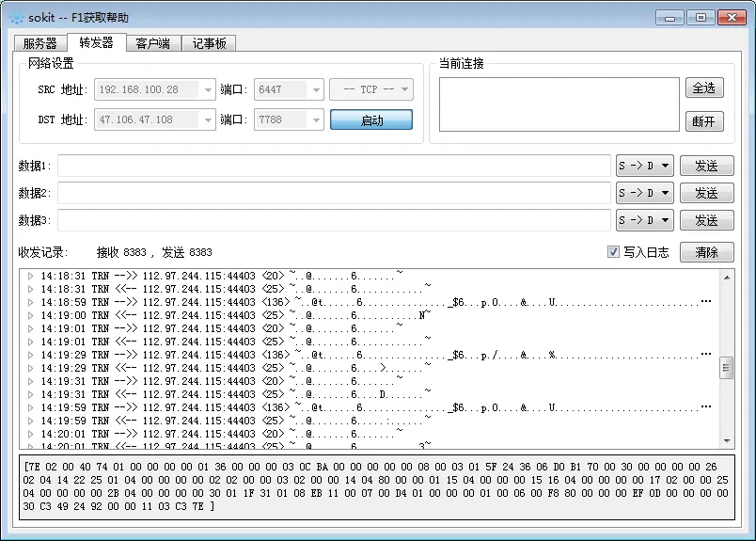Maximize the sokit window
The width and height of the screenshot is (756, 541).
701,18
